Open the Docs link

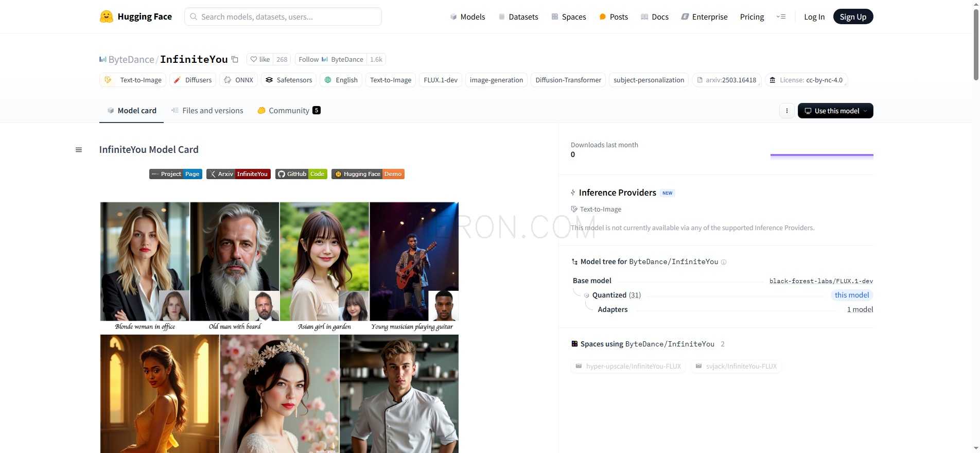pos(655,16)
